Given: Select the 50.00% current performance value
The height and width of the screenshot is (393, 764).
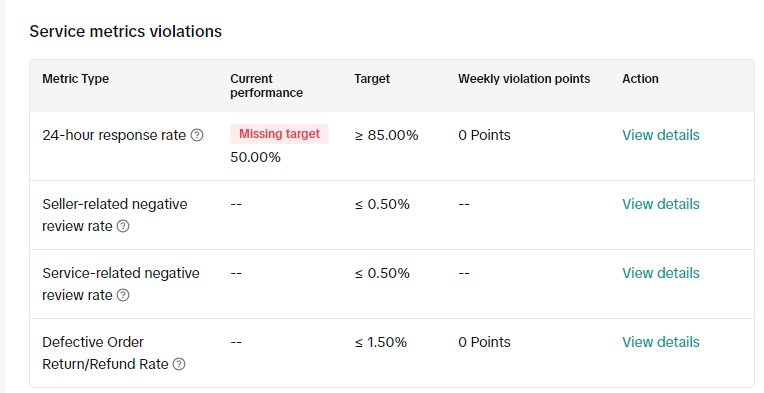Looking at the screenshot, I should 255,157.
